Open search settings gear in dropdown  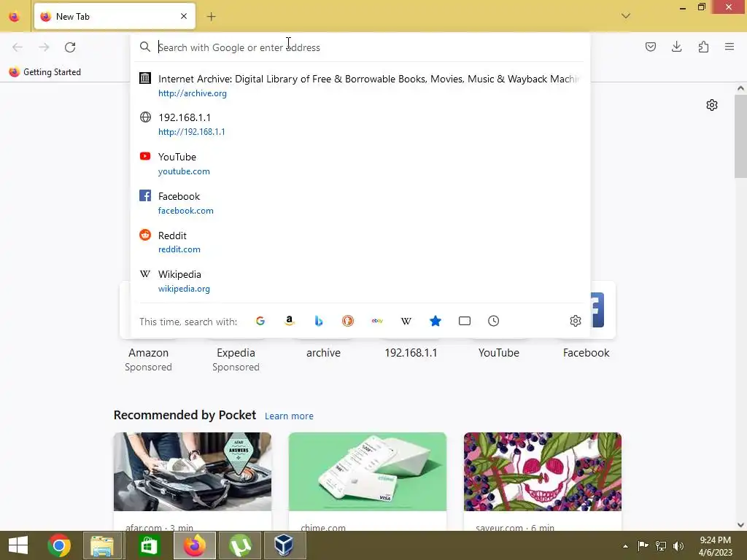point(576,321)
